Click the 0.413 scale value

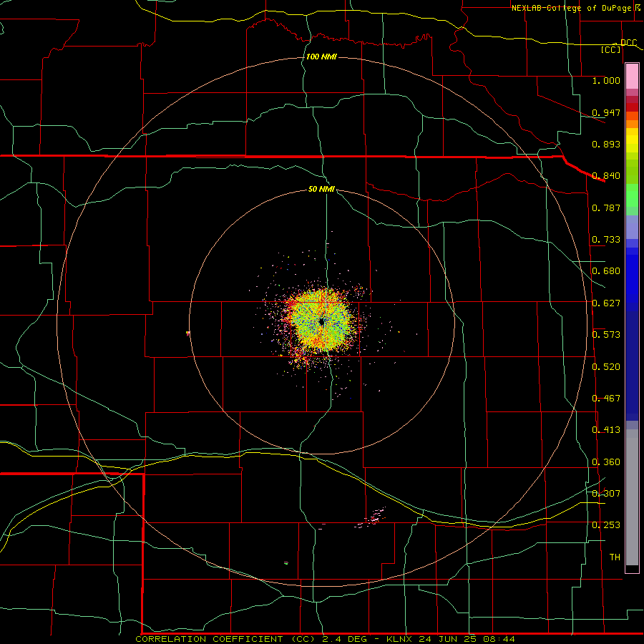pos(606,430)
